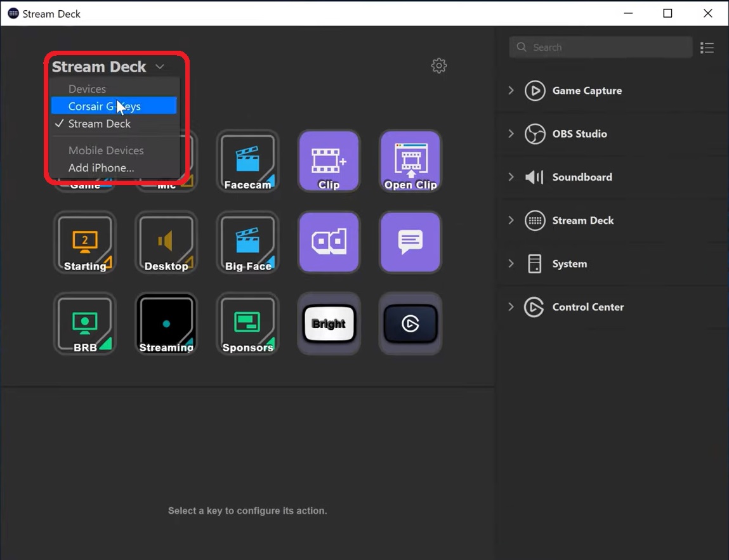Select the Streaming key
This screenshot has width=729, height=560.
pyautogui.click(x=166, y=323)
